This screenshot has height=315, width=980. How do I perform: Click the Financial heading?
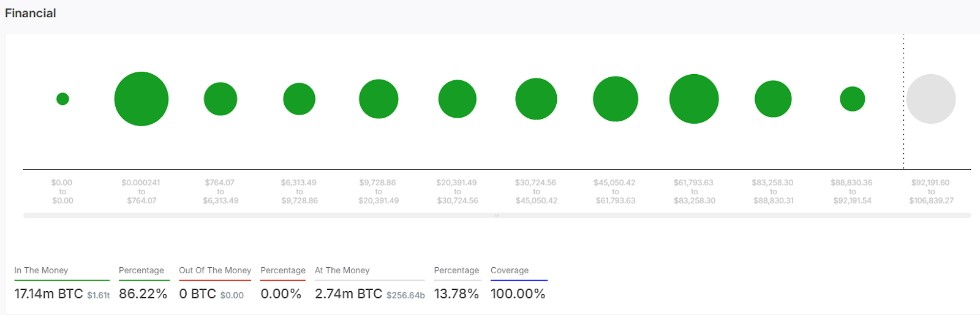[31, 13]
